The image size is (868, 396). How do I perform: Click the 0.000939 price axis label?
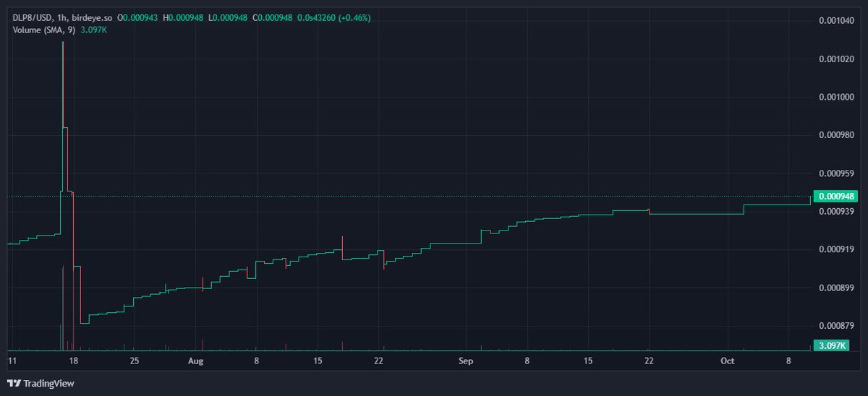point(836,211)
